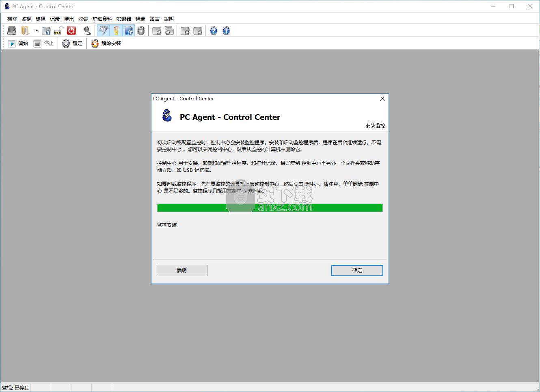540x392 pixels.
Task: Open 設定 settings gear button
Action: coord(72,43)
